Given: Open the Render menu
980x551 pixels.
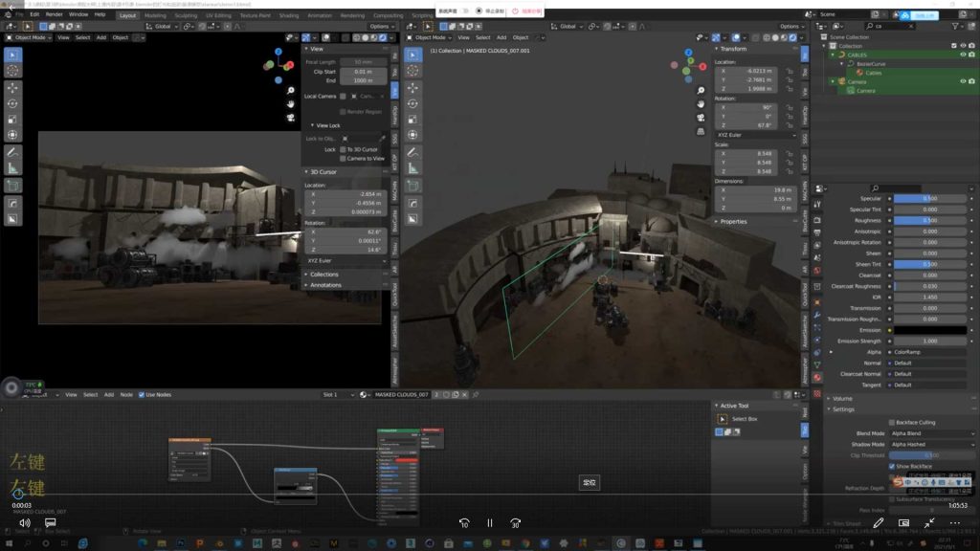Looking at the screenshot, I should [x=55, y=14].
